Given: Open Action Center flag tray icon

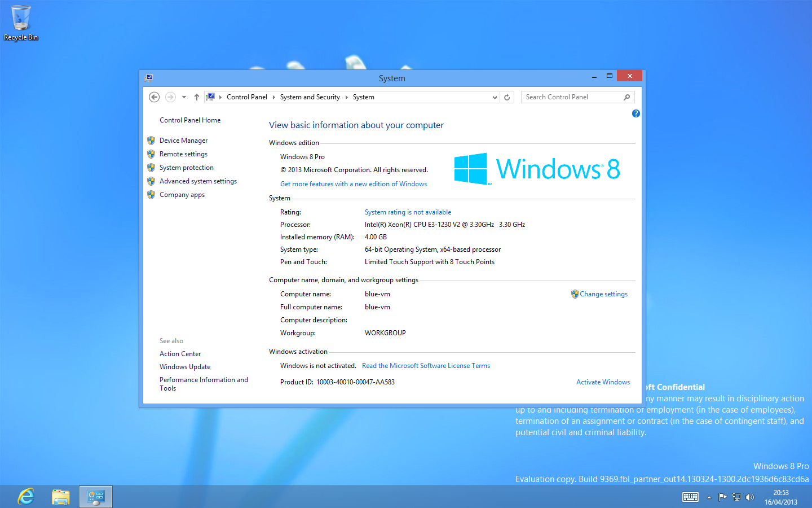Looking at the screenshot, I should (x=722, y=497).
